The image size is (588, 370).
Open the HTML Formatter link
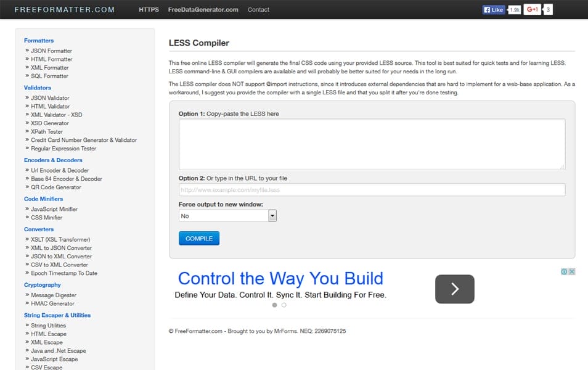pos(52,59)
